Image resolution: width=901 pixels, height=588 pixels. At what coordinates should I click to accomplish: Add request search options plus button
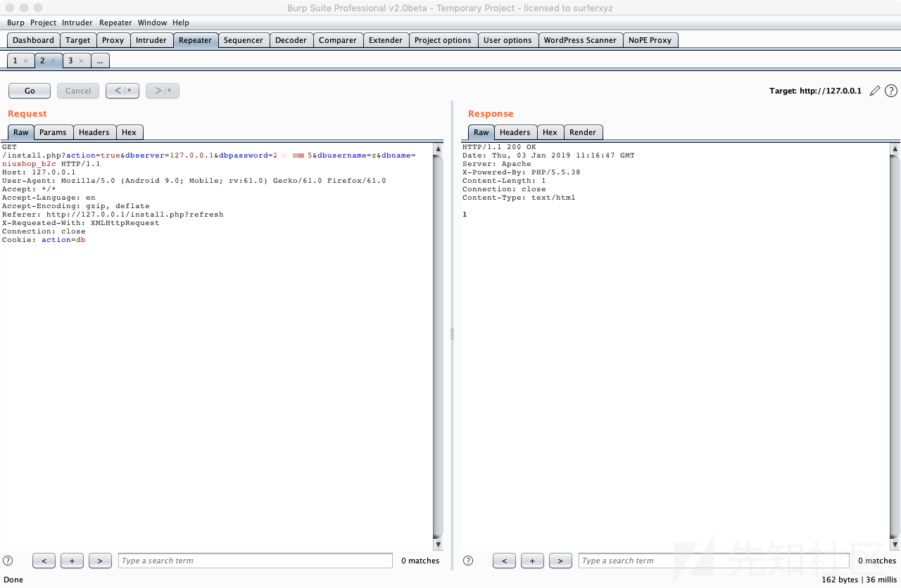[72, 561]
